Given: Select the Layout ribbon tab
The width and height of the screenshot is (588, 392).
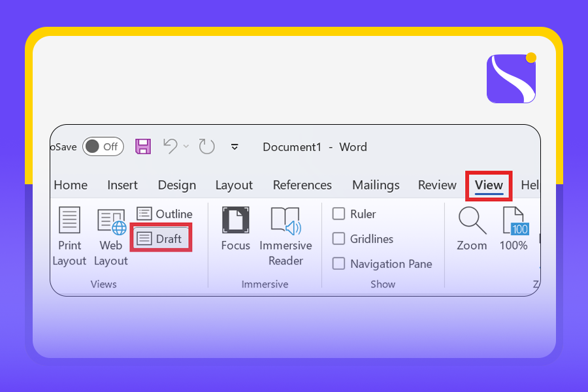Looking at the screenshot, I should tap(234, 185).
